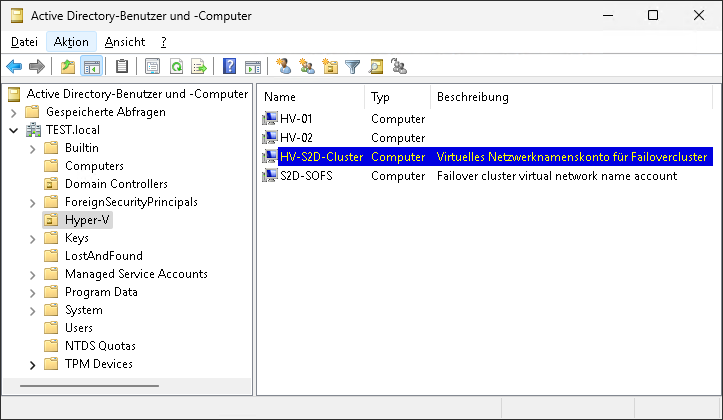Expand the Program Data node

click(x=32, y=292)
